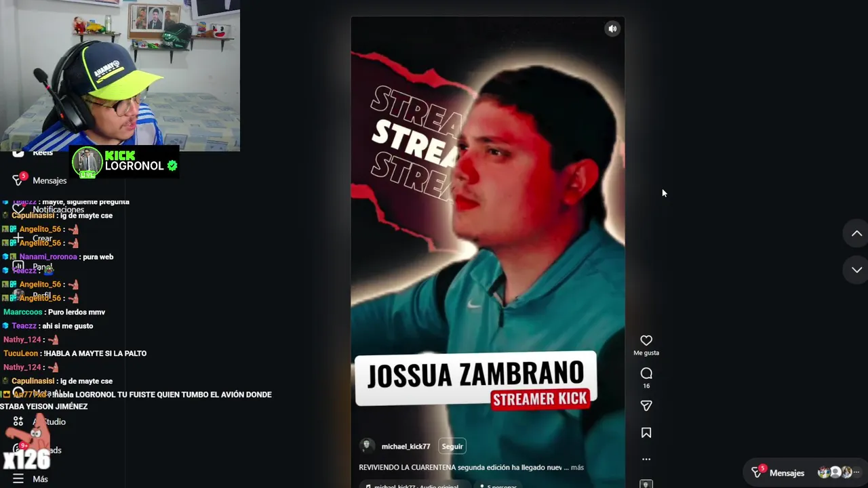Expand the caption with 'más' link
Image resolution: width=868 pixels, height=488 pixels.
(577, 467)
